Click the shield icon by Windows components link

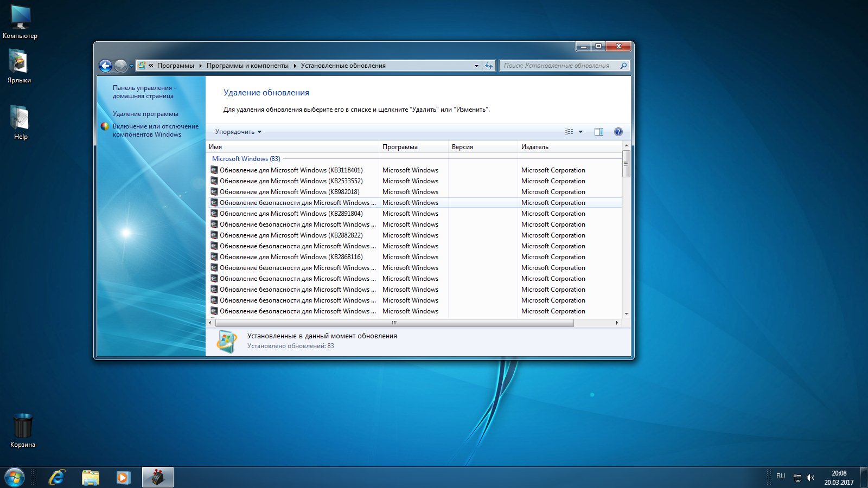coord(105,126)
